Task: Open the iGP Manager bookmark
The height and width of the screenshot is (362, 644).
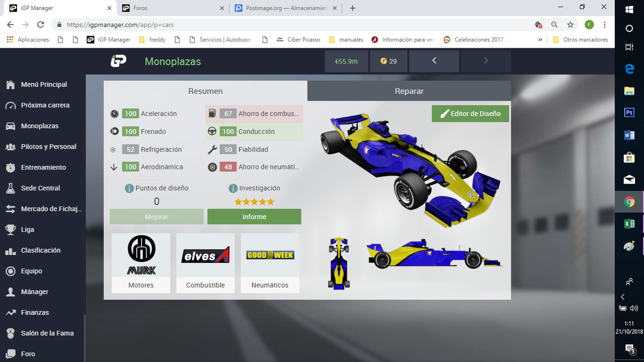Action: point(109,40)
